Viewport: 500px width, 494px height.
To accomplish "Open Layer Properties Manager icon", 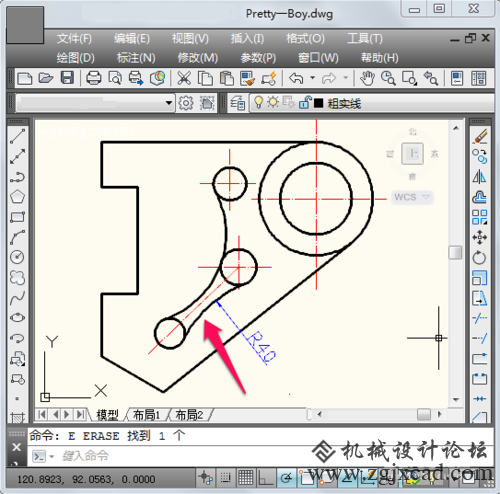I will tap(238, 103).
